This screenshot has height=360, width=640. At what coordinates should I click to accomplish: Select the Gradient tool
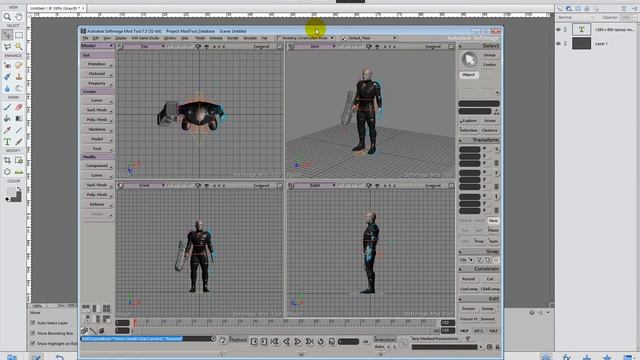[x=19, y=118]
